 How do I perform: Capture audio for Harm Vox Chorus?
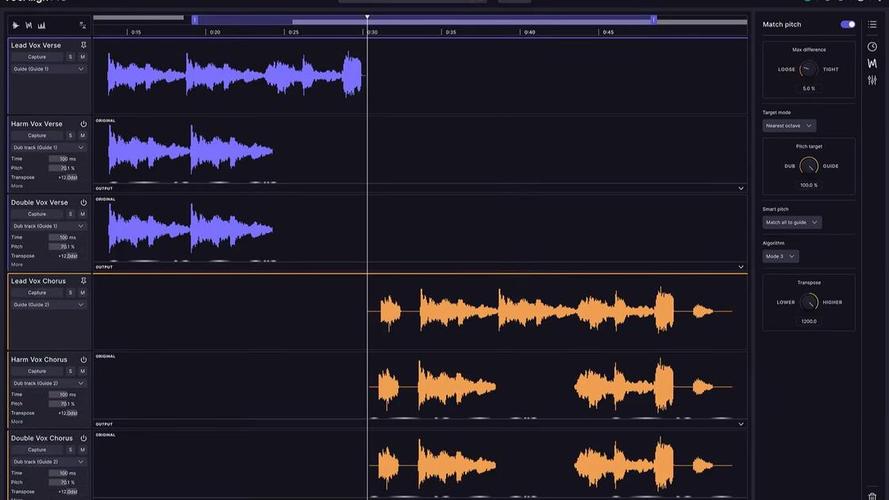(37, 371)
